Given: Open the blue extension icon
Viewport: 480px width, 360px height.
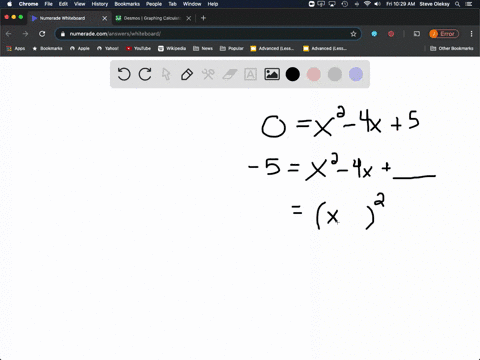Looking at the screenshot, I should (374, 34).
